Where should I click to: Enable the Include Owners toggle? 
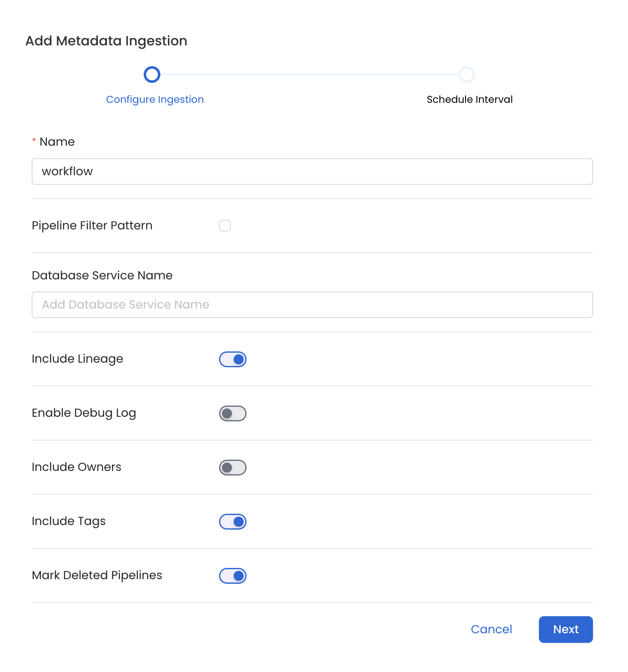click(x=232, y=467)
